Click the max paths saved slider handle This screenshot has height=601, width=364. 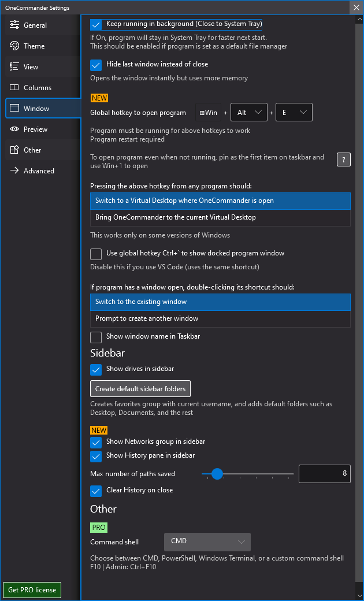pos(217,474)
